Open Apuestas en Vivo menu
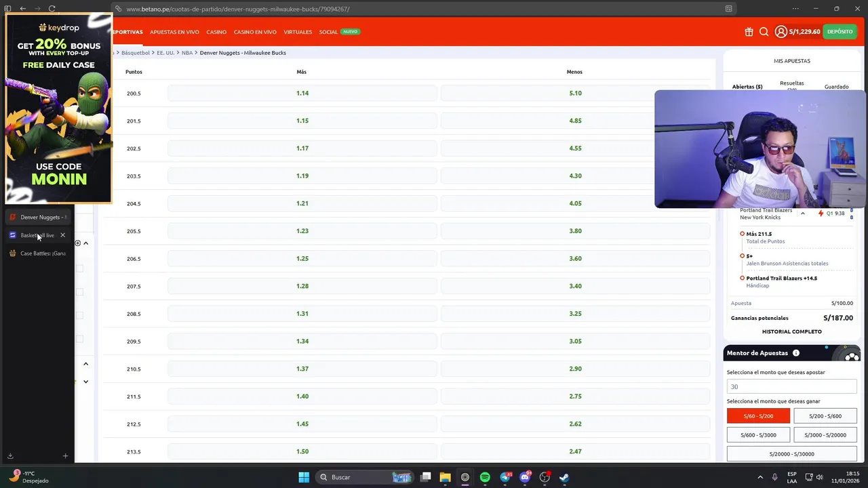This screenshot has height=488, width=868. click(x=174, y=32)
